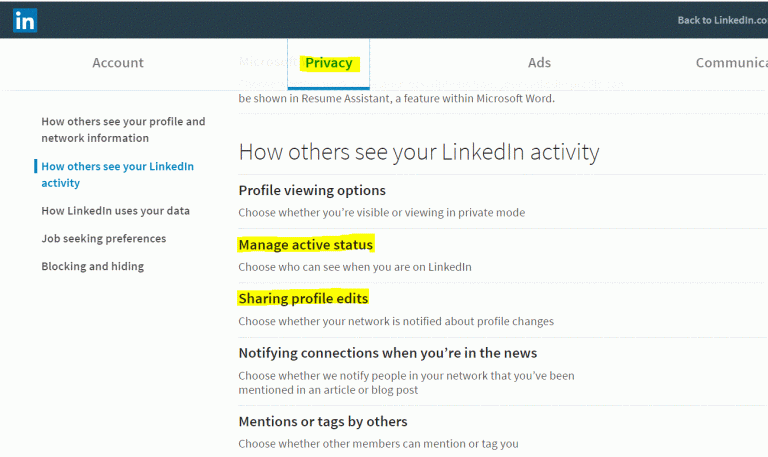Viewport: 768px width, 457px height.
Task: Click the 'How others see your LinkedIn activity' heading
Action: [x=419, y=152]
